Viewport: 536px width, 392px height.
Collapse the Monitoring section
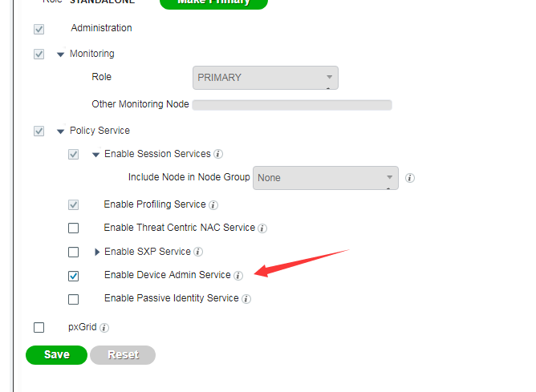(x=60, y=55)
